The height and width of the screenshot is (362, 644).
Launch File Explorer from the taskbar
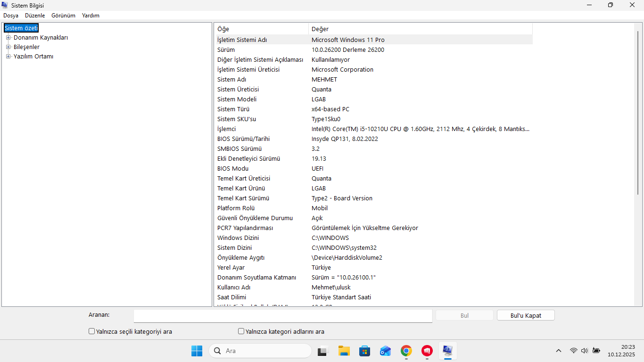pos(344,351)
